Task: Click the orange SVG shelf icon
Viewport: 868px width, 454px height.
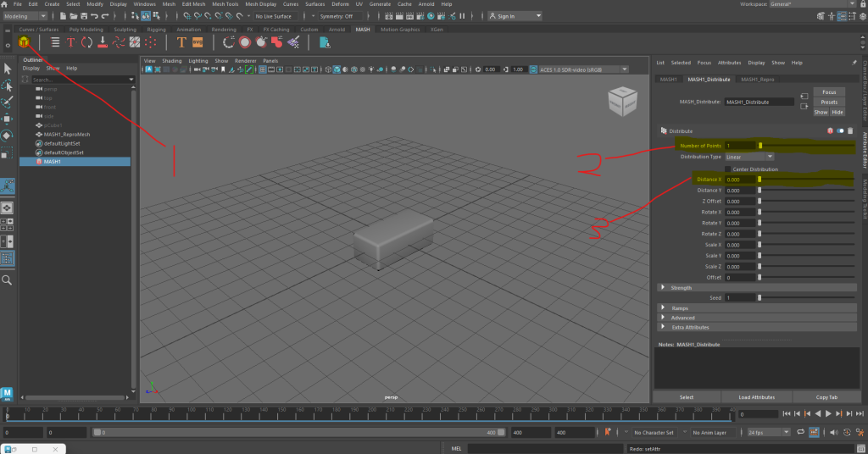Action: (x=198, y=42)
